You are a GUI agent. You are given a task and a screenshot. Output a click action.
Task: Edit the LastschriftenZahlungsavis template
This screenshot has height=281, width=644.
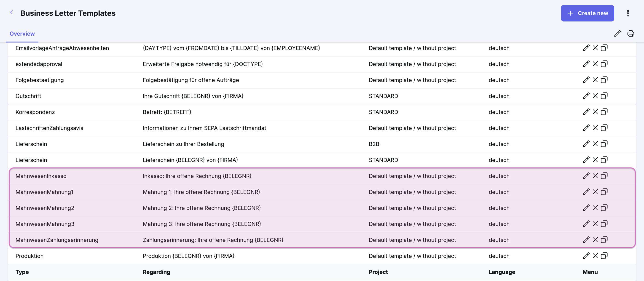586,128
